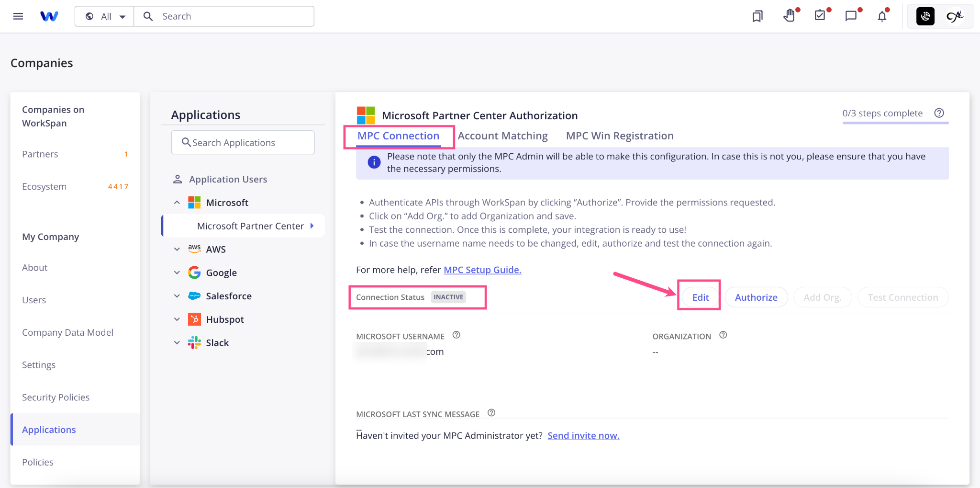This screenshot has height=488, width=980.
Task: Click the Edit button
Action: 700,297
